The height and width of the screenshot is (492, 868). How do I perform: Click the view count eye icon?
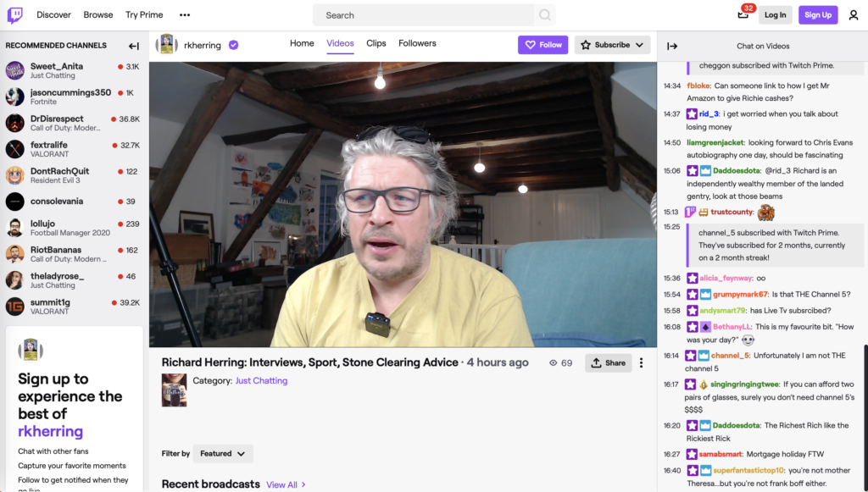[553, 363]
